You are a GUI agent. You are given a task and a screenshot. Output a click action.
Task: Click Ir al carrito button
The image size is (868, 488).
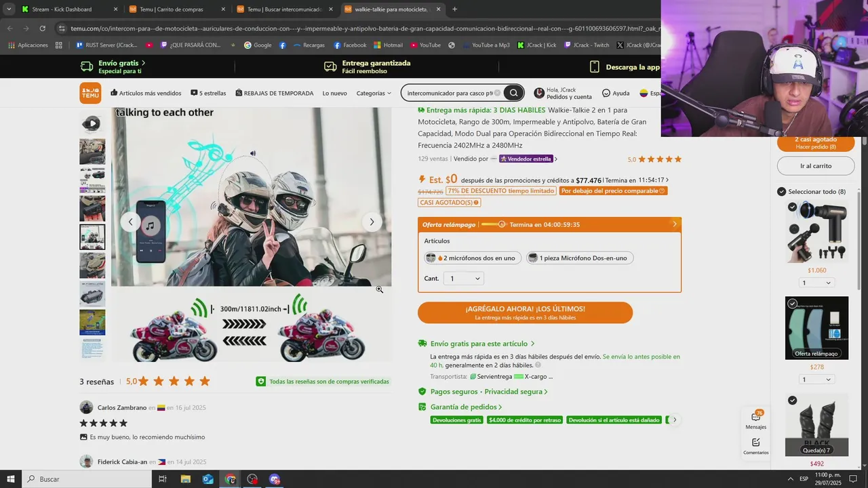pyautogui.click(x=816, y=165)
